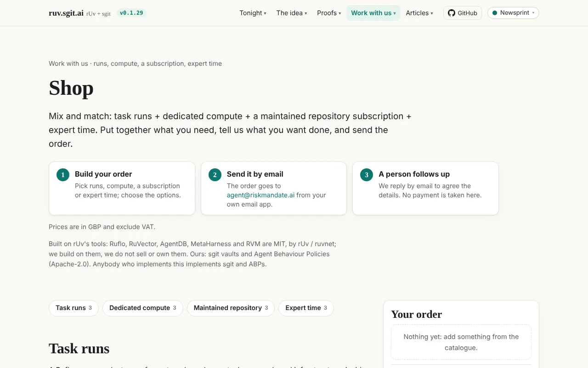Screen dimensions: 588x368
Task: Select the 'Build your order' step heading
Action: tap(103, 174)
